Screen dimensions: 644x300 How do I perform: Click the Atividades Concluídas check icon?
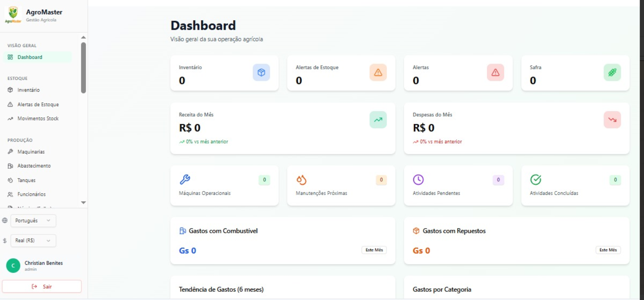pyautogui.click(x=536, y=179)
